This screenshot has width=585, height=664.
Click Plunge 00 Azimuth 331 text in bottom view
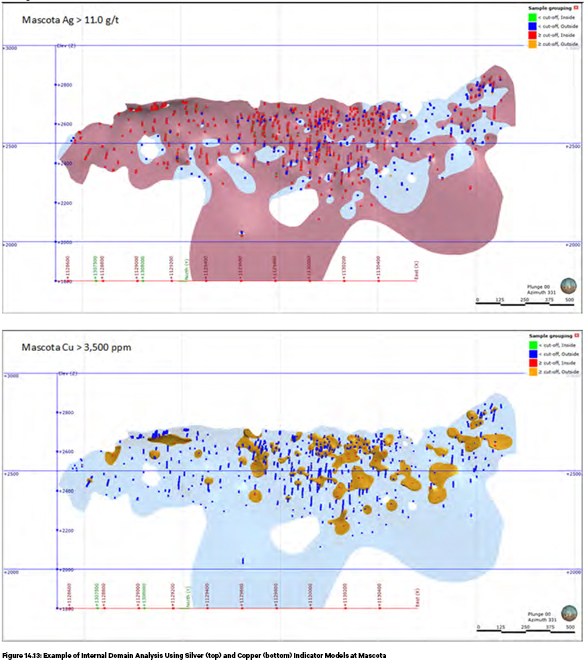(542, 617)
